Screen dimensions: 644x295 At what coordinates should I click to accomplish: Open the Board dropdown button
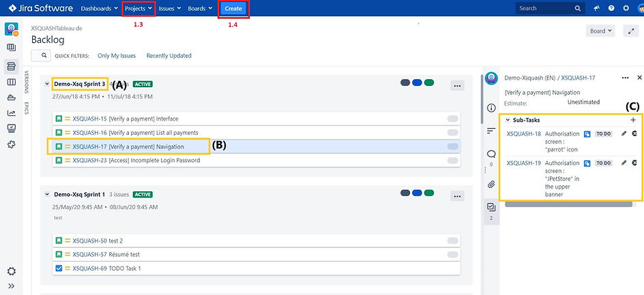[600, 31]
